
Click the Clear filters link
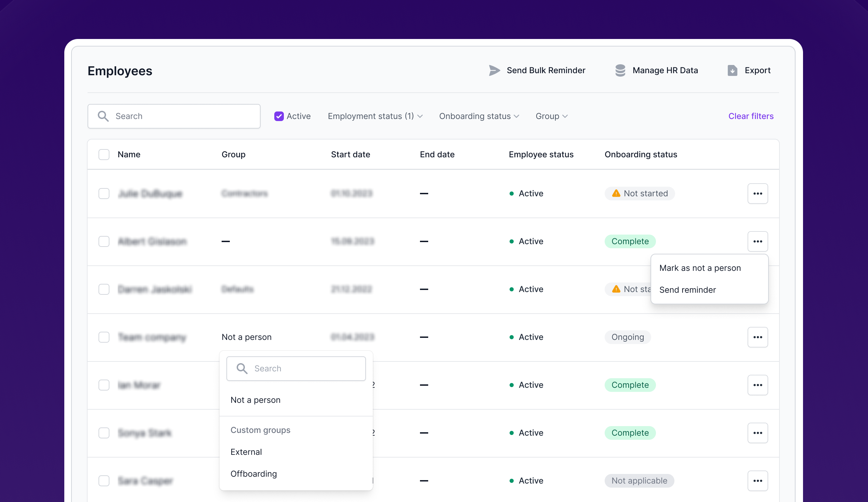pos(751,116)
